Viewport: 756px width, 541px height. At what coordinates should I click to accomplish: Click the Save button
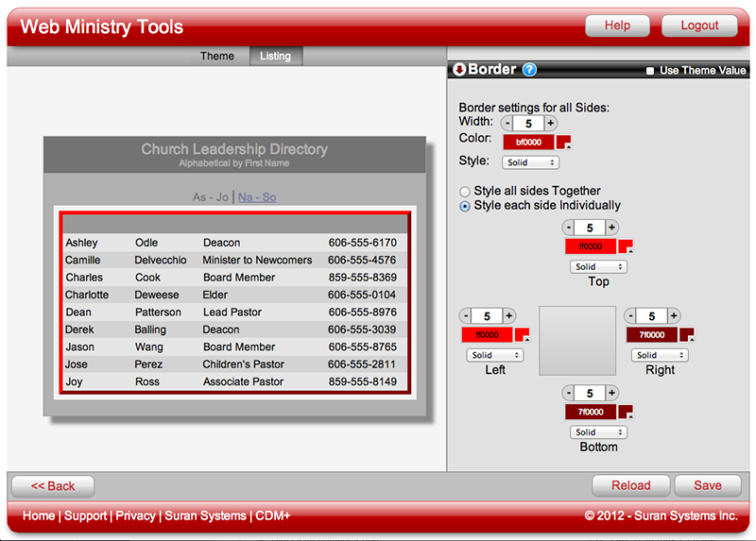[707, 485]
